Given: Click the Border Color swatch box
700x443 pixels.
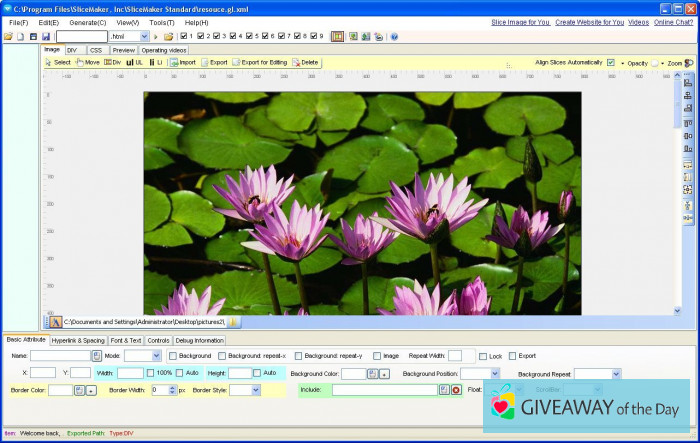Looking at the screenshot, I should tap(59, 390).
